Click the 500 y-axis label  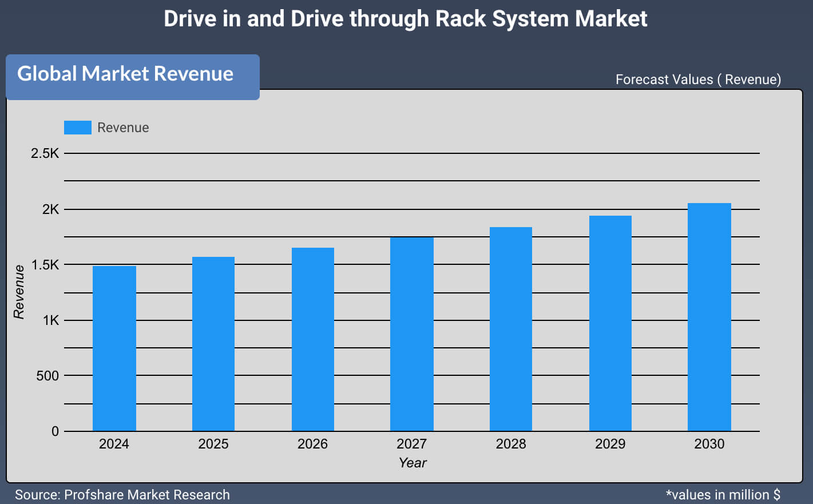click(x=47, y=376)
